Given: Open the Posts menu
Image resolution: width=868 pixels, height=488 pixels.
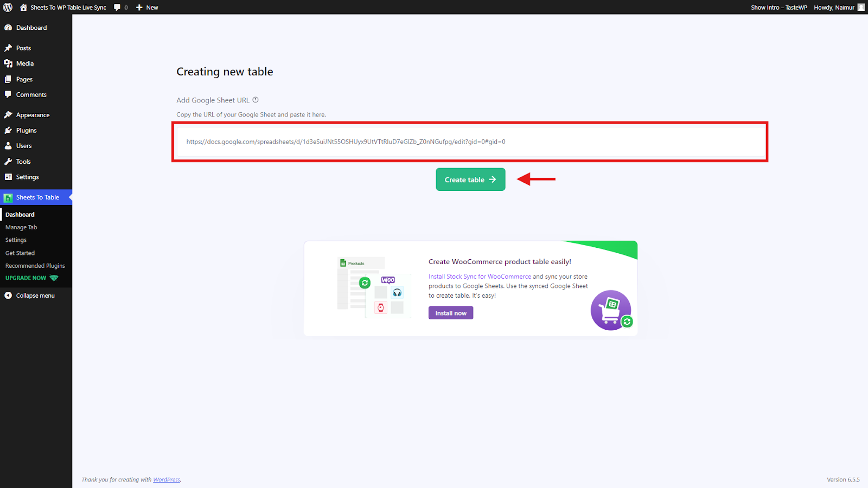Looking at the screenshot, I should [23, 48].
